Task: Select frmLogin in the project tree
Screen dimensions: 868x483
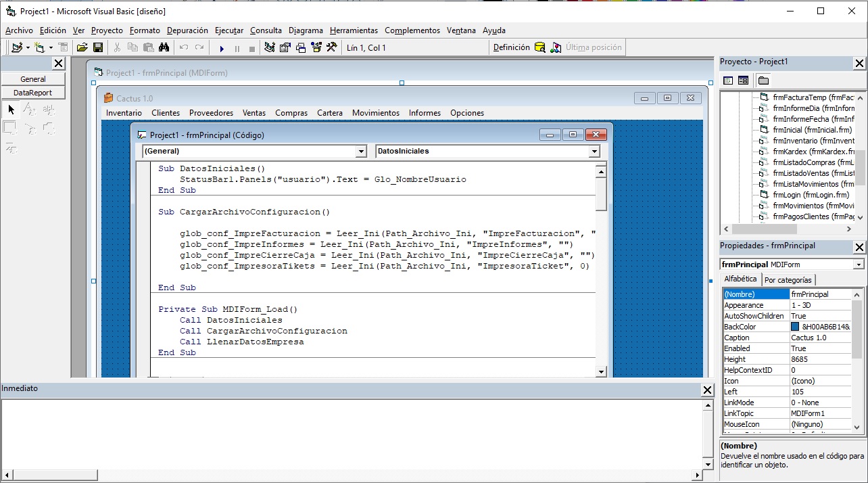Action: click(x=811, y=195)
